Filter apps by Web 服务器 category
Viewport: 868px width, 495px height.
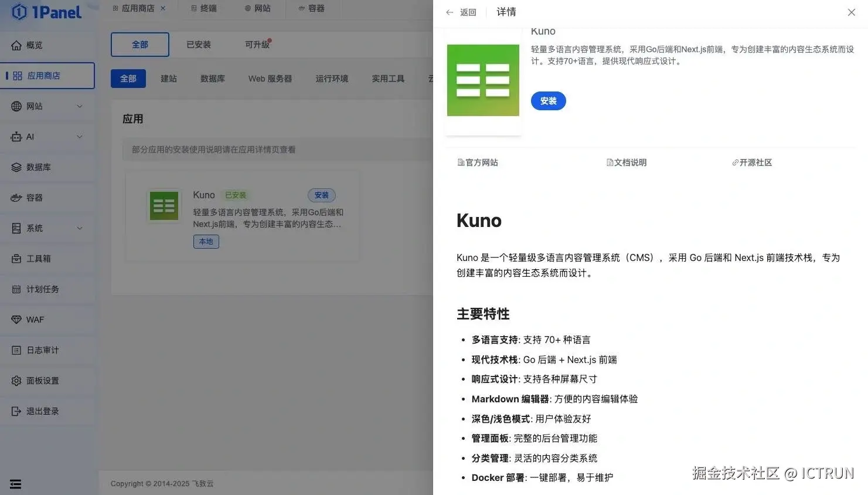pos(270,79)
